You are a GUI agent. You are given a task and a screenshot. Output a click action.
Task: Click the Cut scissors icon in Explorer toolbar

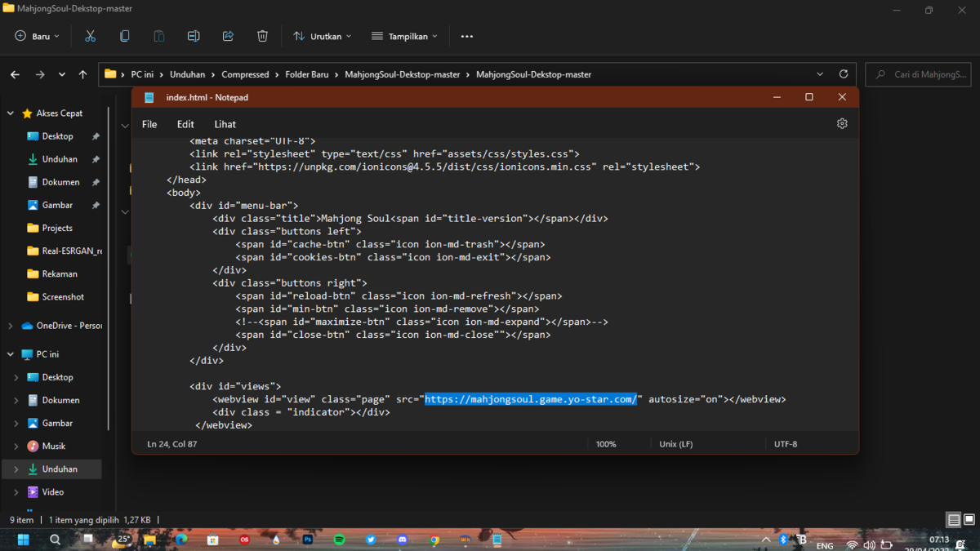coord(90,36)
